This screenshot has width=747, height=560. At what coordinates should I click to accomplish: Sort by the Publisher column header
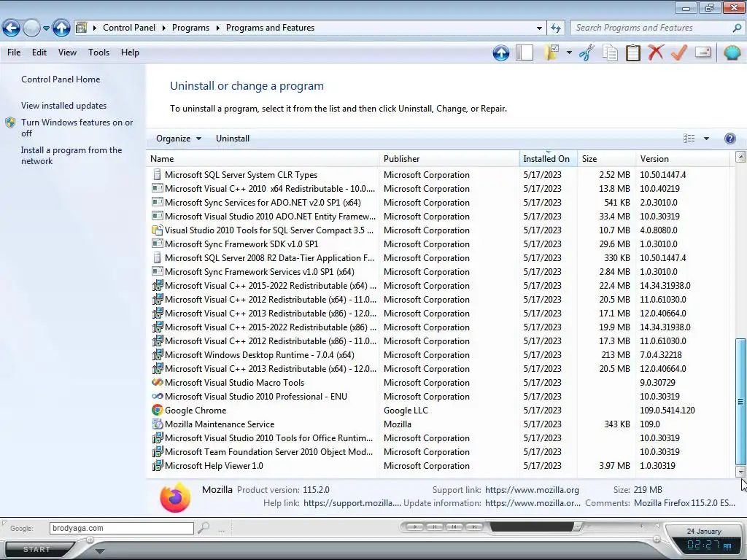pos(449,159)
